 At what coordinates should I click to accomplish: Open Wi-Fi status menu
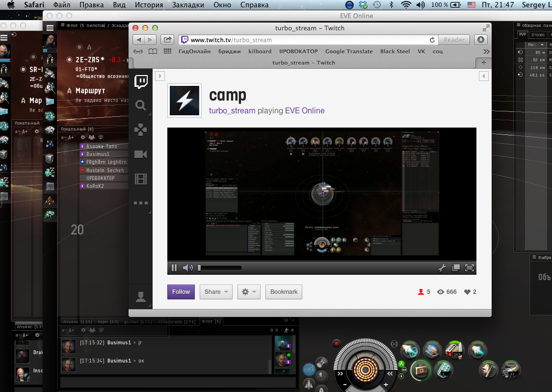pyautogui.click(x=406, y=5)
